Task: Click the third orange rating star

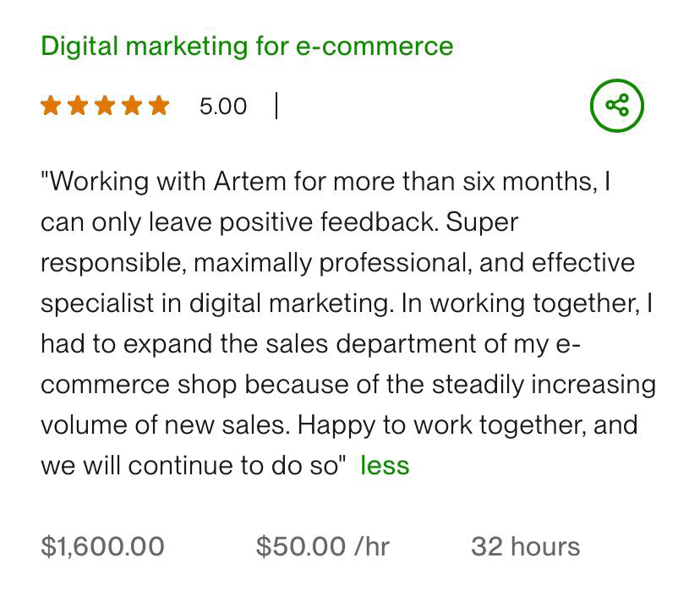Action: [105, 106]
